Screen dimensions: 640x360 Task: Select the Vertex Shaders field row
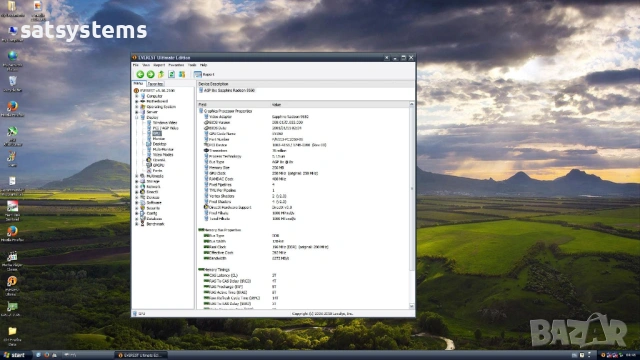(302, 196)
